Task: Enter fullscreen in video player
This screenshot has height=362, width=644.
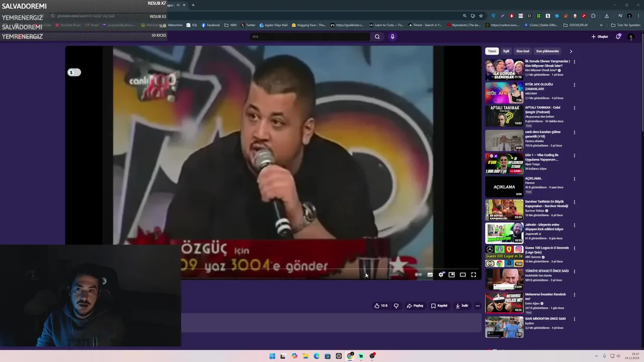Action: pyautogui.click(x=473, y=275)
